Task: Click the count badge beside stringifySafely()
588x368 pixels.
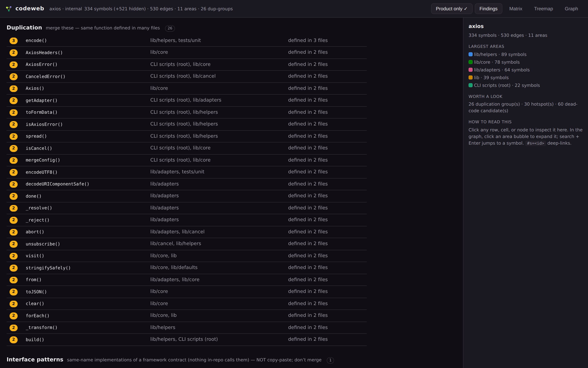Action: coord(14,268)
